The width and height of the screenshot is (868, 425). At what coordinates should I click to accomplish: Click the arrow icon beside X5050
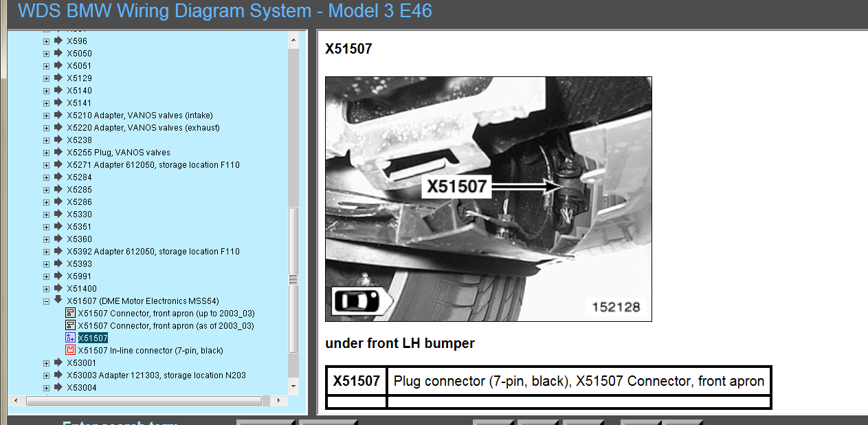point(58,53)
